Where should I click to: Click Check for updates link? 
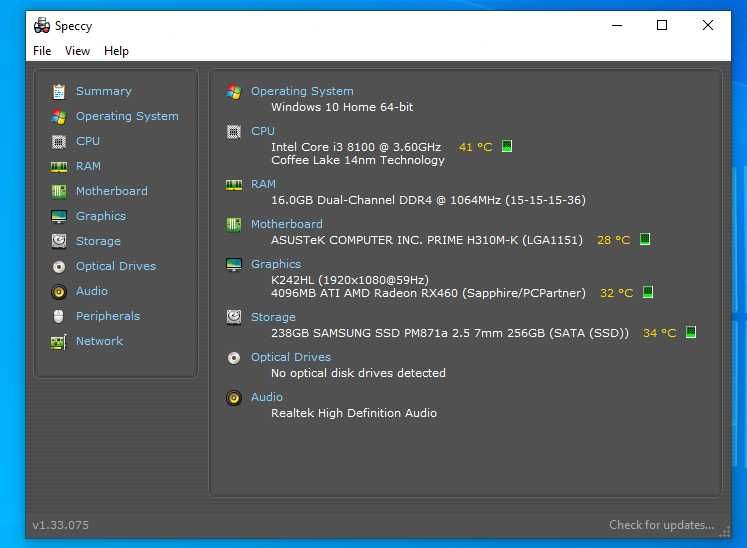click(x=661, y=525)
